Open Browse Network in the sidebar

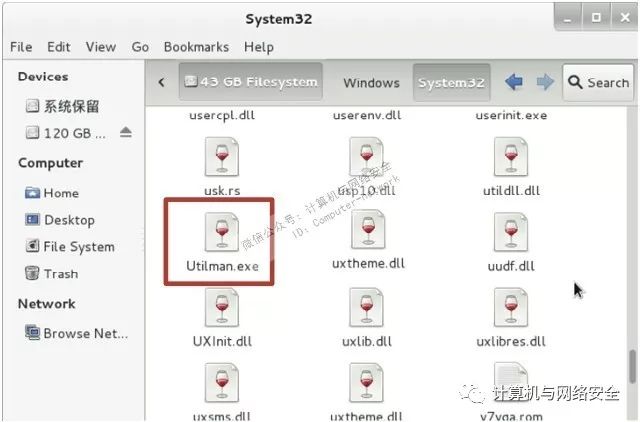tap(77, 333)
